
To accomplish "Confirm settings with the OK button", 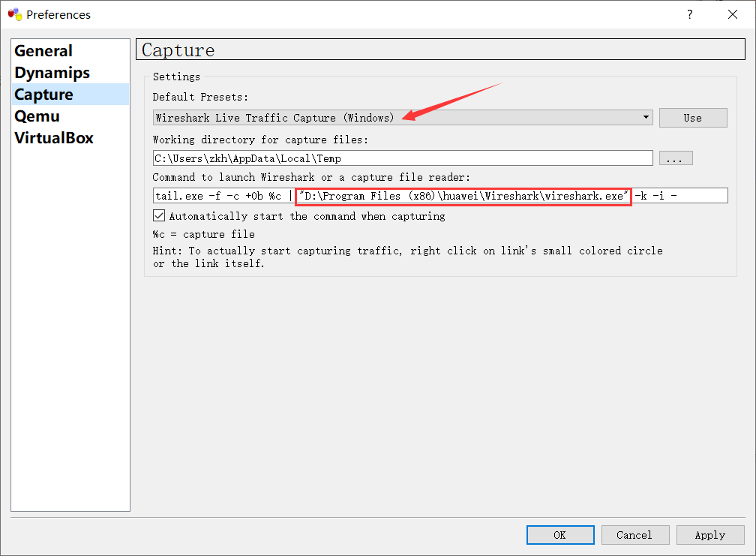I will [559, 535].
